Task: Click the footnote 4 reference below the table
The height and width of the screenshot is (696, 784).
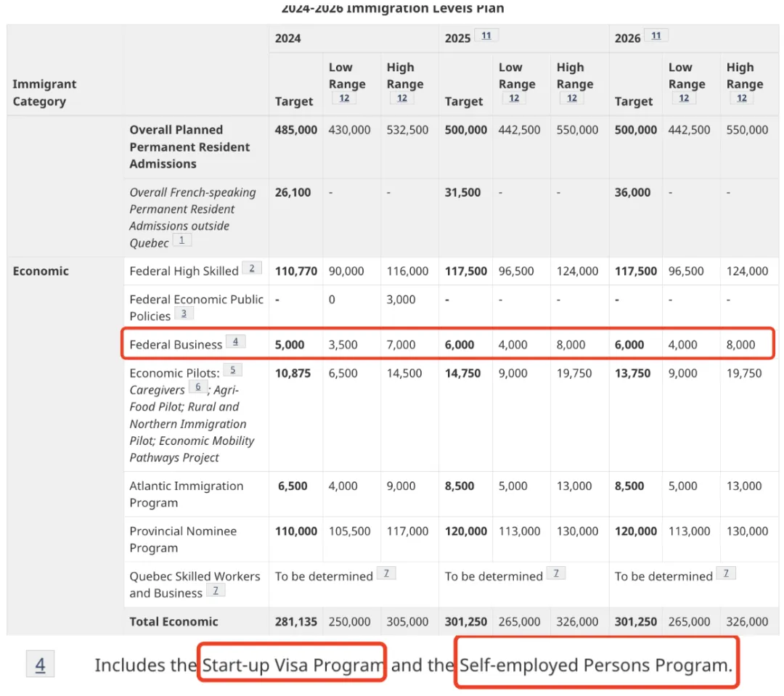Action: tap(40, 665)
